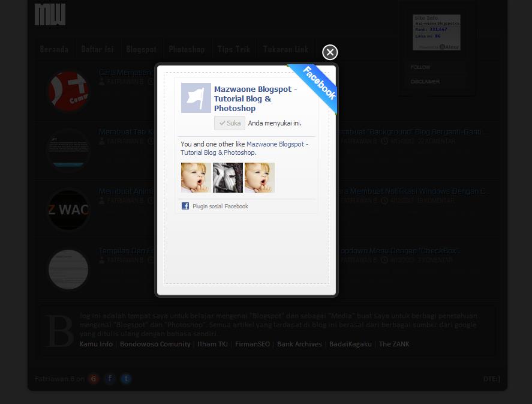Viewport: 532px width, 404px height.
Task: Open the Beranda menu item
Action: click(x=54, y=49)
